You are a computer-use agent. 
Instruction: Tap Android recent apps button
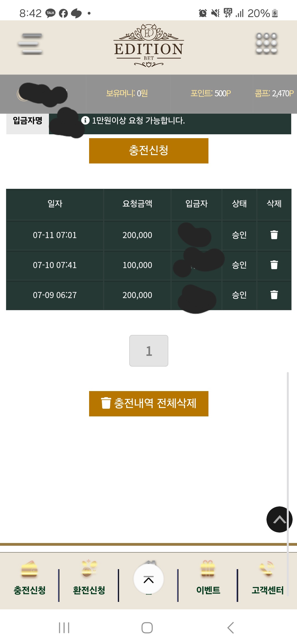[x=64, y=628]
